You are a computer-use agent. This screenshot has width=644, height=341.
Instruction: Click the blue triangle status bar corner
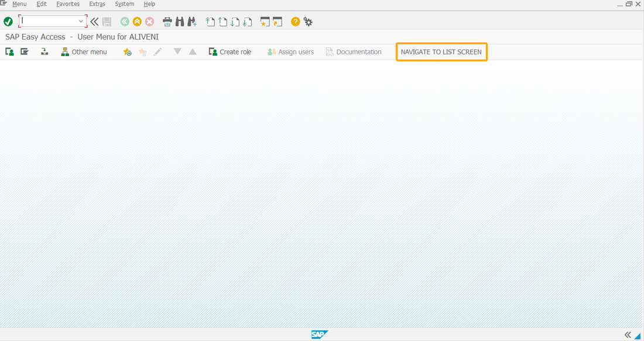tap(638, 336)
